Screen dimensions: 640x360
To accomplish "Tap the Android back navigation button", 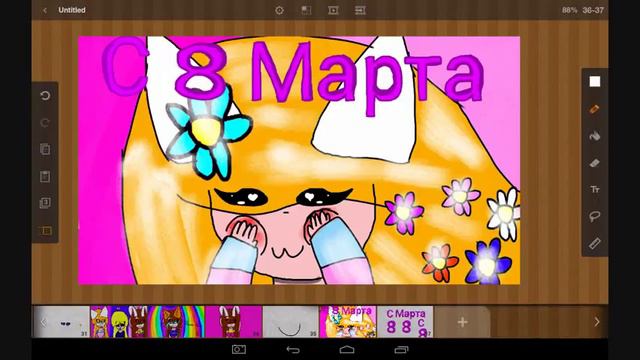I will pos(293,349).
